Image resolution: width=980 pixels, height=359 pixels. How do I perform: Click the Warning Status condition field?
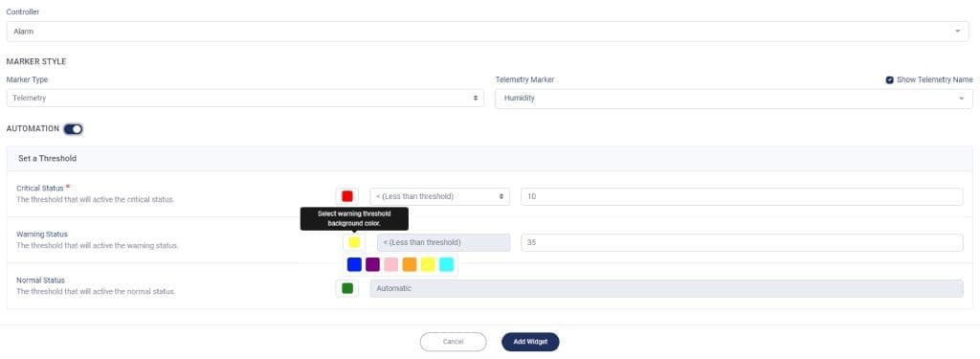443,242
